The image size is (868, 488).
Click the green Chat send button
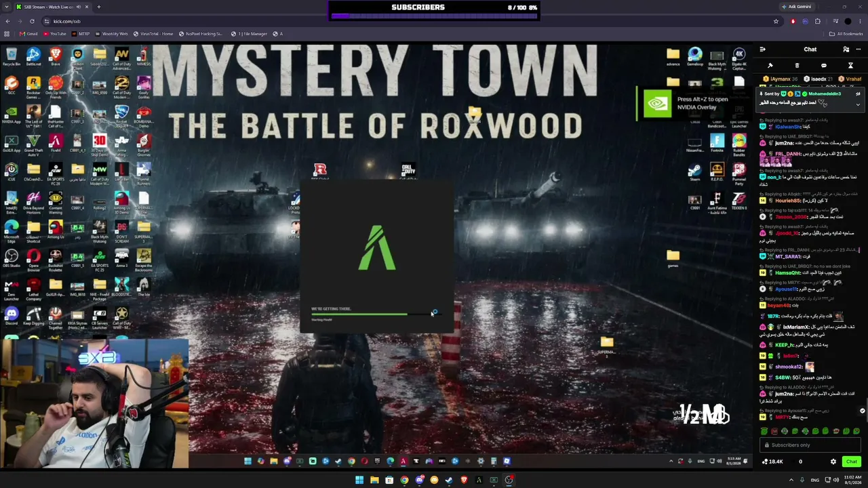[x=852, y=462]
